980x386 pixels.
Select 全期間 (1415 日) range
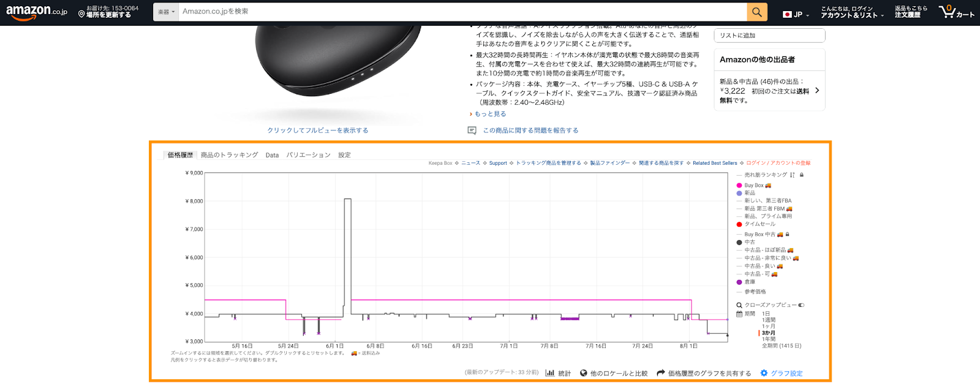point(782,346)
